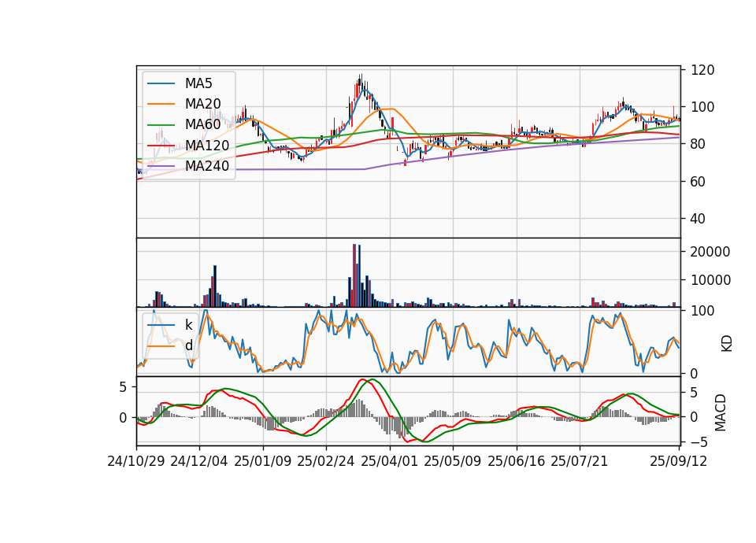Click the d label in KD legend
The image size is (756, 543).
click(188, 345)
